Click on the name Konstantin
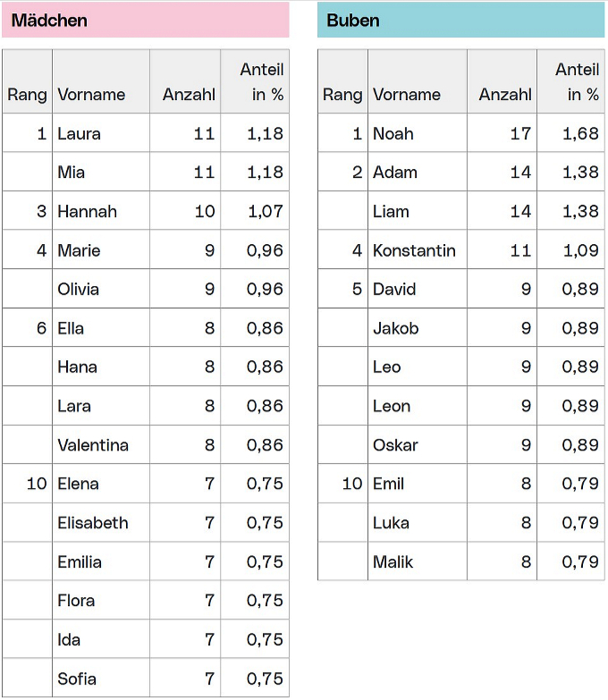The image size is (608, 700). pos(414,251)
